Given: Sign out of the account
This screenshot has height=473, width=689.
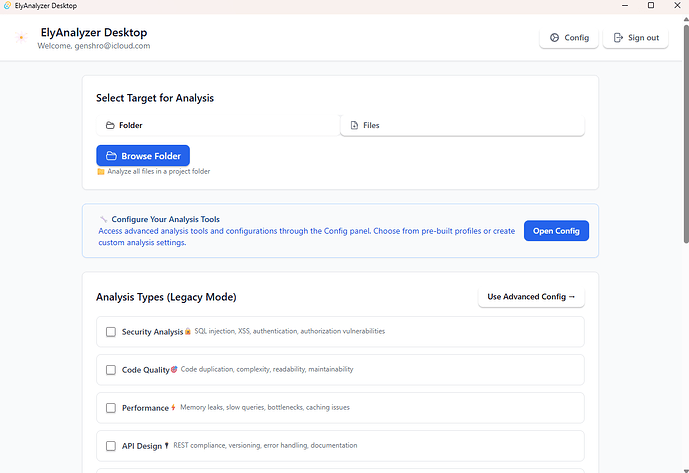Looking at the screenshot, I should coord(636,38).
